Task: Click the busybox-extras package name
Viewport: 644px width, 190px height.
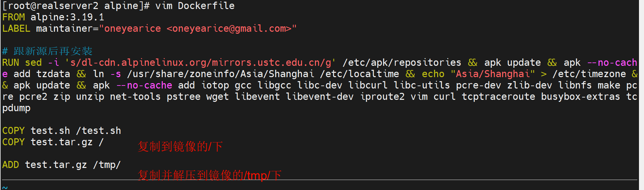Action: pyautogui.click(x=580, y=97)
